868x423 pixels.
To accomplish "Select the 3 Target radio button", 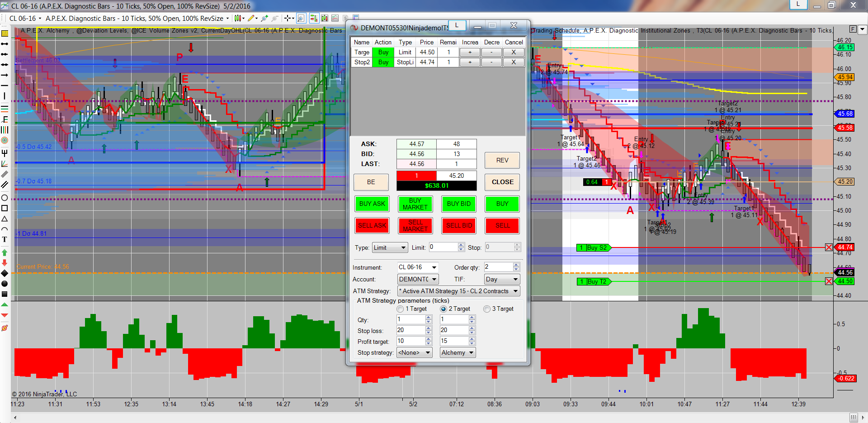I will [x=487, y=309].
